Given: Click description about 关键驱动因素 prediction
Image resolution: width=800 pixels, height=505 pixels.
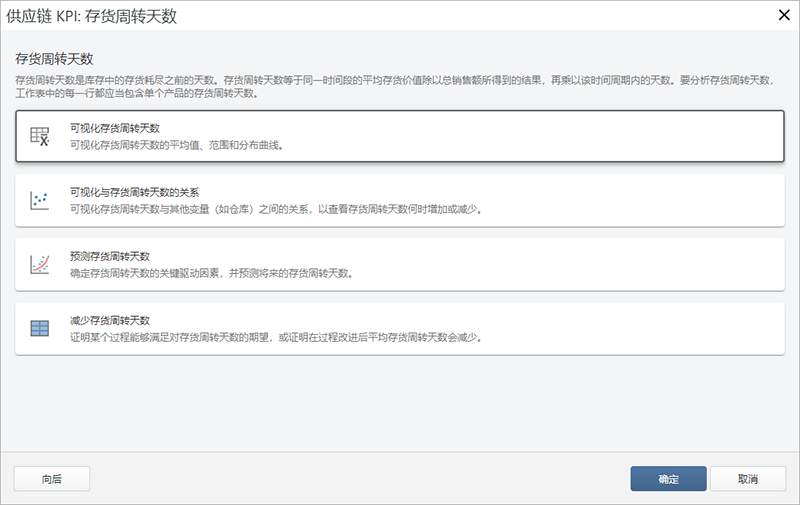Looking at the screenshot, I should point(211,273).
